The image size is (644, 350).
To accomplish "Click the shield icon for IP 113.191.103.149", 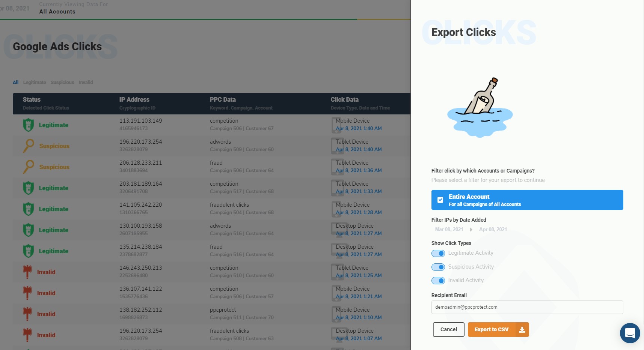I will [29, 125].
